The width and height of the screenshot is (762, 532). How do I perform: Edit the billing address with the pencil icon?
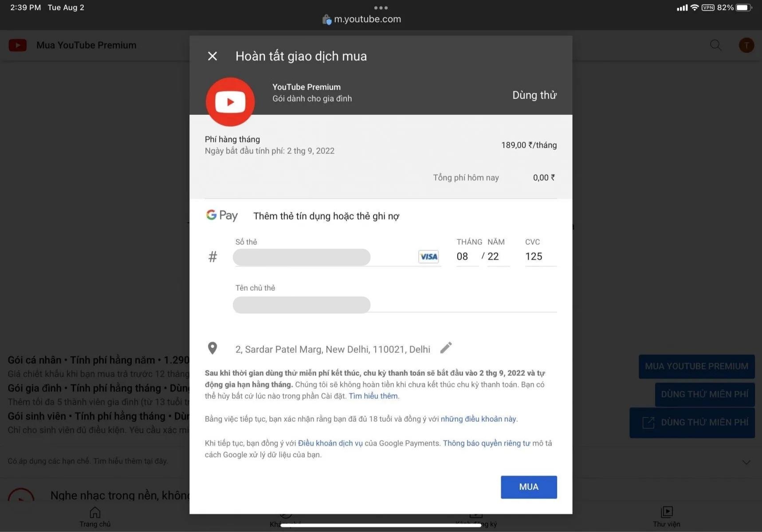click(446, 348)
